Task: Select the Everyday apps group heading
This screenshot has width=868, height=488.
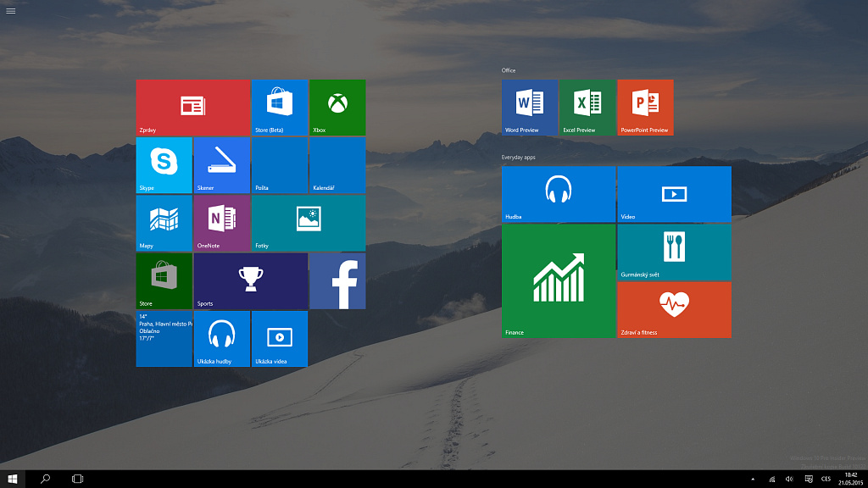Action: pyautogui.click(x=518, y=157)
